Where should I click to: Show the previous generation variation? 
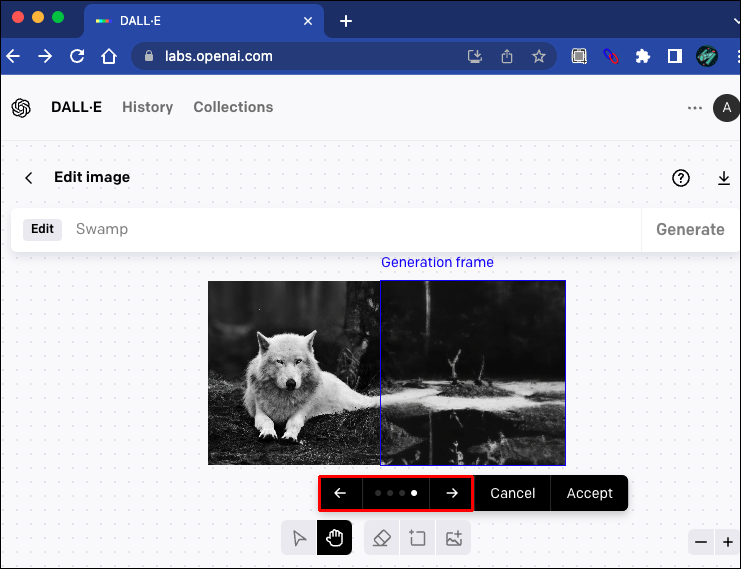point(340,493)
